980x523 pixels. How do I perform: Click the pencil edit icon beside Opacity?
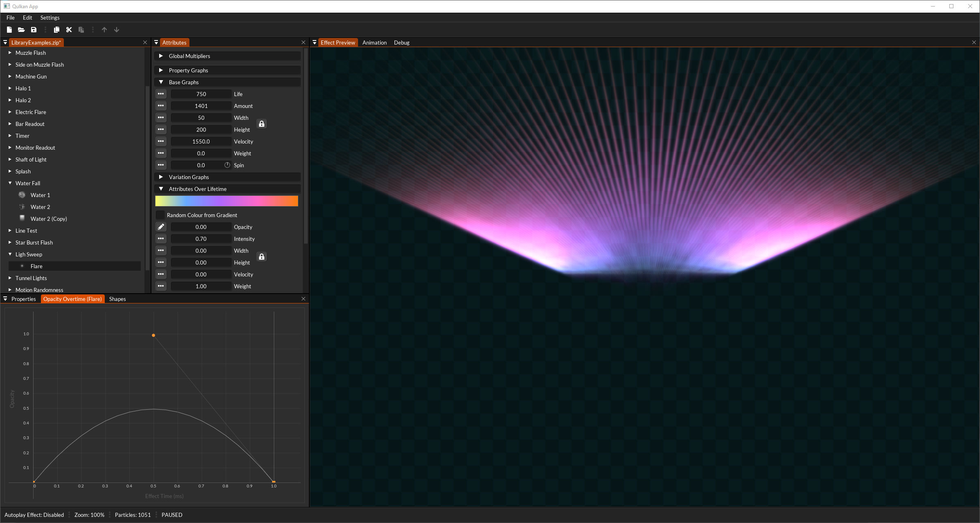point(161,227)
